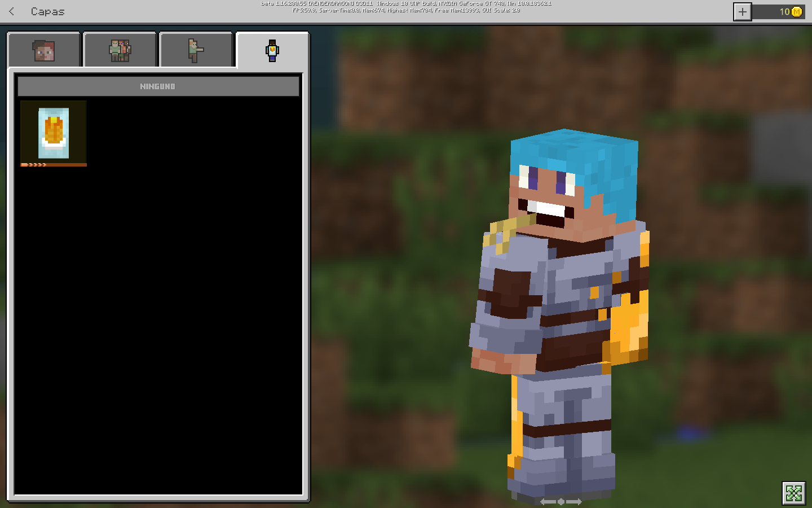Switch to the group of characters tab
This screenshot has height=508, width=812.
tap(120, 50)
